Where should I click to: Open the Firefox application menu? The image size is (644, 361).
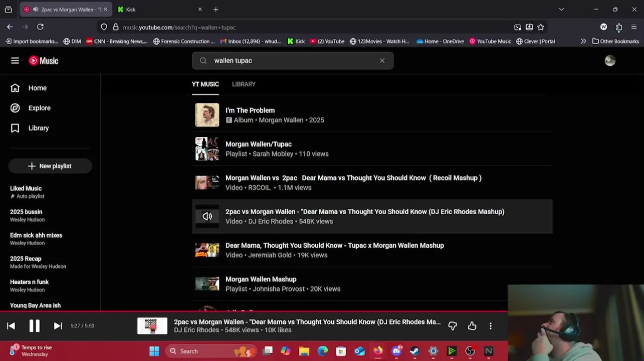[x=634, y=27]
